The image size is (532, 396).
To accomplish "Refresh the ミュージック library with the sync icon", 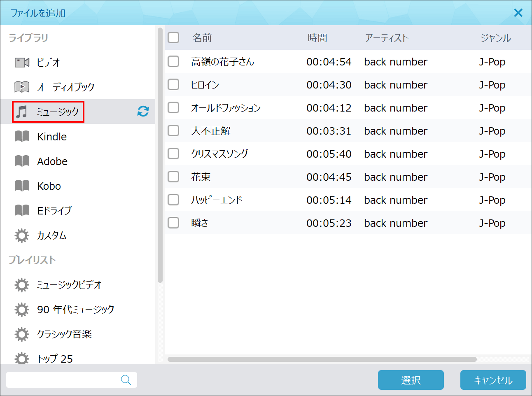I will click(x=143, y=111).
